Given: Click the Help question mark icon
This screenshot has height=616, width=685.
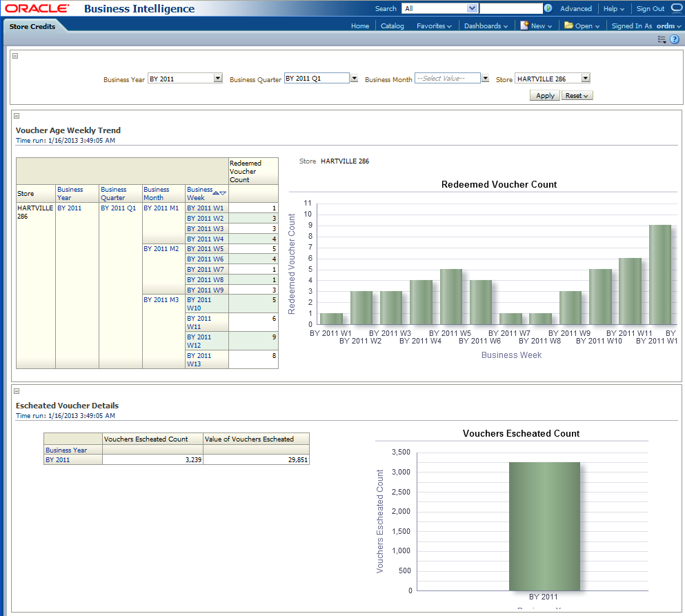Looking at the screenshot, I should point(675,39).
